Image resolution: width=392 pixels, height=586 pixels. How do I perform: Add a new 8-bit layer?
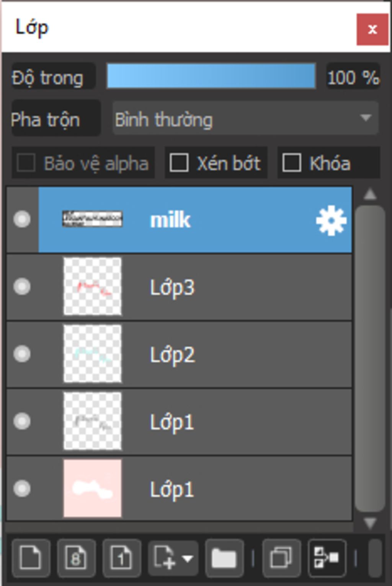point(76,558)
